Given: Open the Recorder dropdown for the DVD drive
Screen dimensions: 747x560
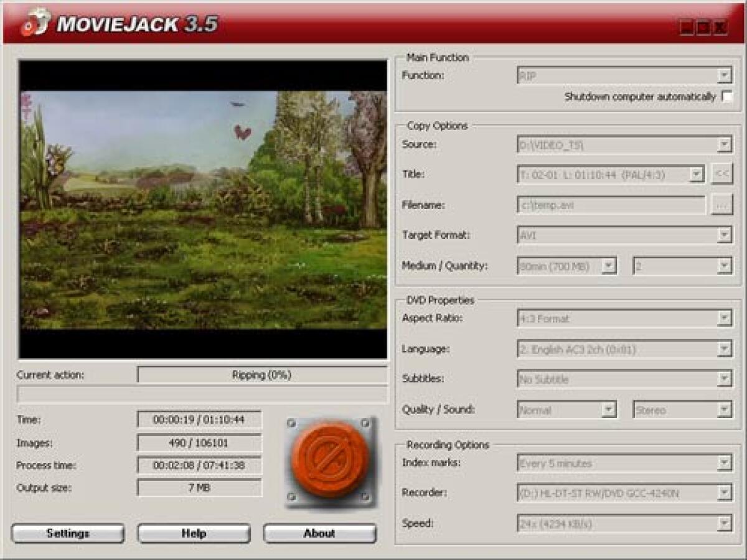Looking at the screenshot, I should tap(725, 494).
